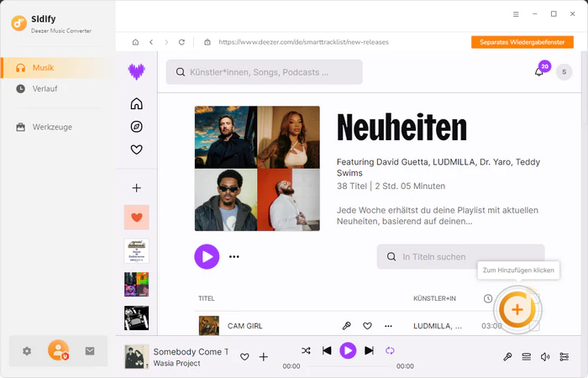
Task: Add current song to playlist with plus
Action: point(264,357)
